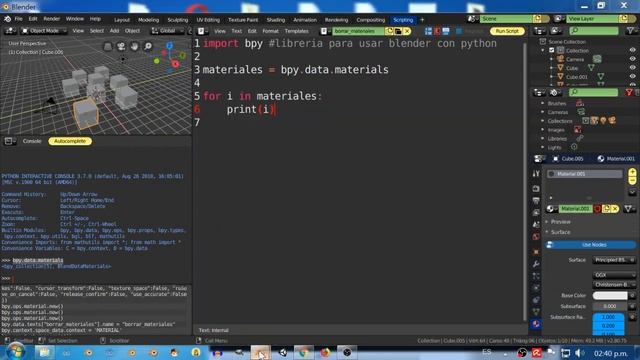Click the blue Z axis on navigation gizmo
The height and width of the screenshot is (360, 640).
pos(169,46)
